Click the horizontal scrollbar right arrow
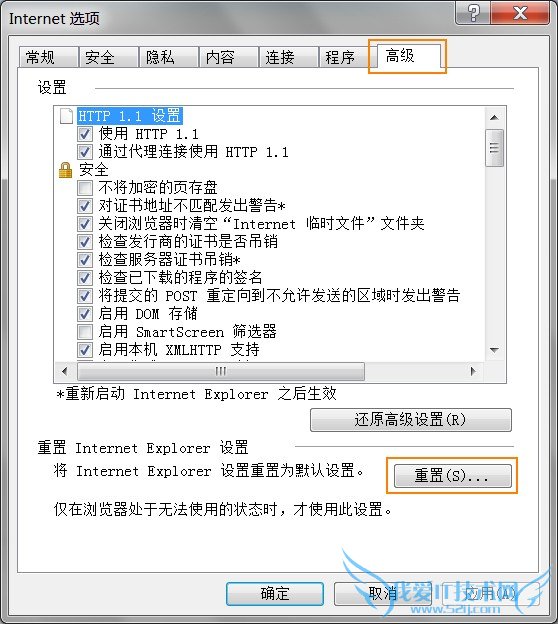 (473, 371)
